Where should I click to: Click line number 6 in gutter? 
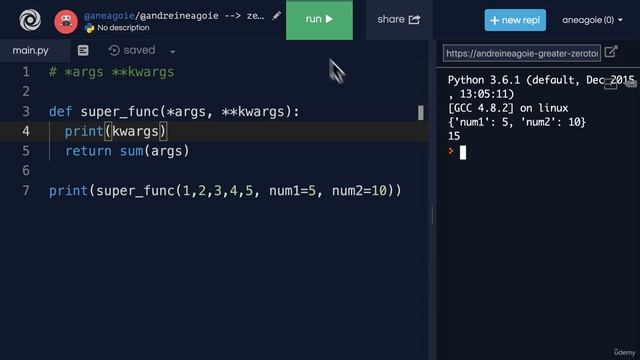click(x=26, y=171)
